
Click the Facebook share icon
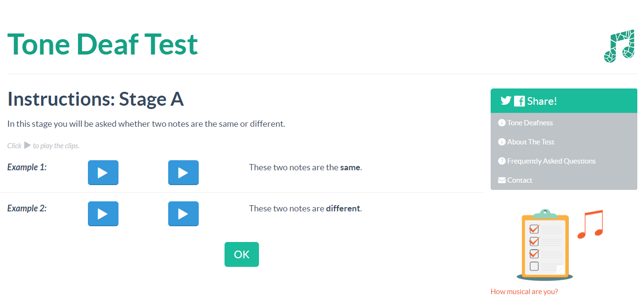[x=518, y=100]
